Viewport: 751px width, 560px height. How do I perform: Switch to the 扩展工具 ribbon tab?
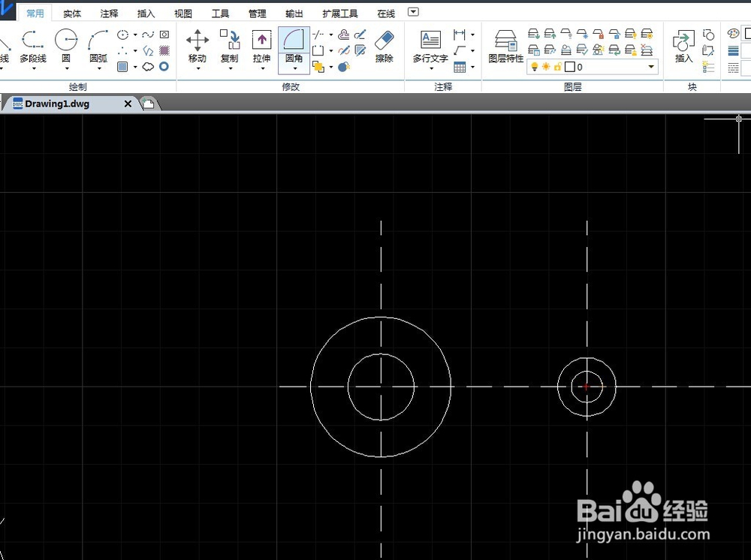pyautogui.click(x=339, y=14)
